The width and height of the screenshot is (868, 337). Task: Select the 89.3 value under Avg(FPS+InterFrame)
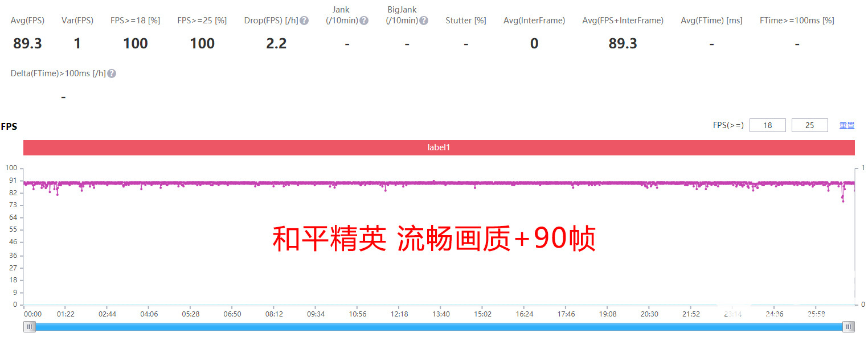pos(623,44)
